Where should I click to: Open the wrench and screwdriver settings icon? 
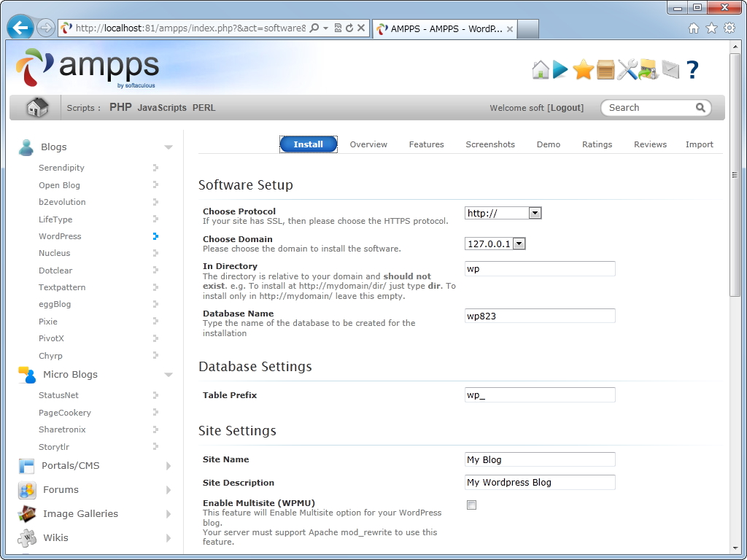pyautogui.click(x=627, y=70)
